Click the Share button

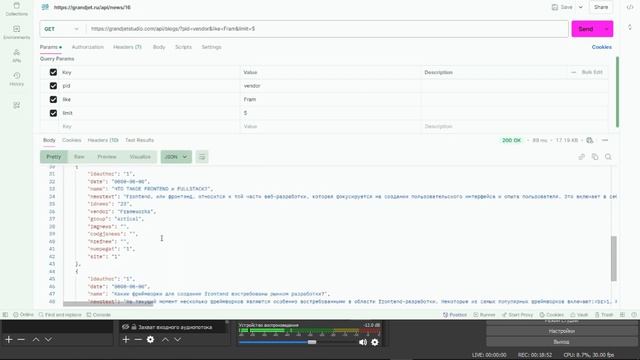601,7
